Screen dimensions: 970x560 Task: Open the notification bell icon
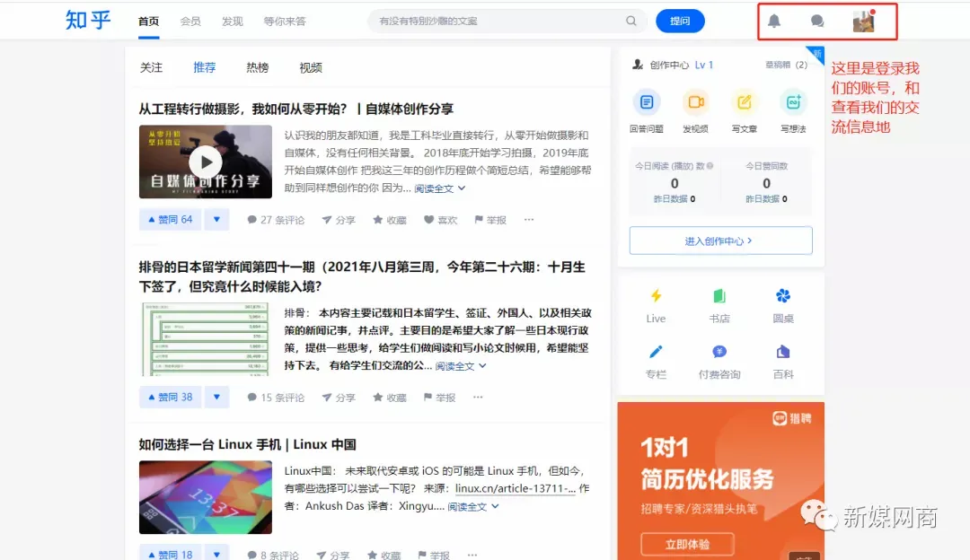pos(774,20)
